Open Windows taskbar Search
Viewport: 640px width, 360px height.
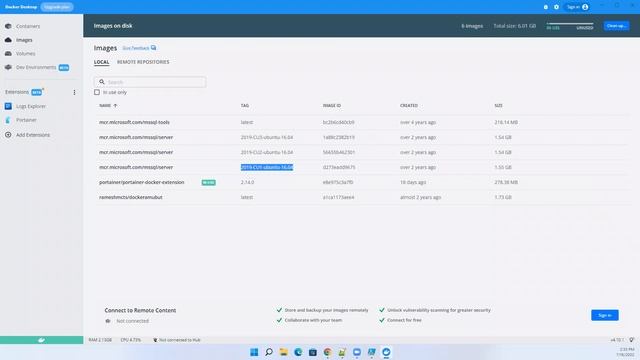click(269, 352)
